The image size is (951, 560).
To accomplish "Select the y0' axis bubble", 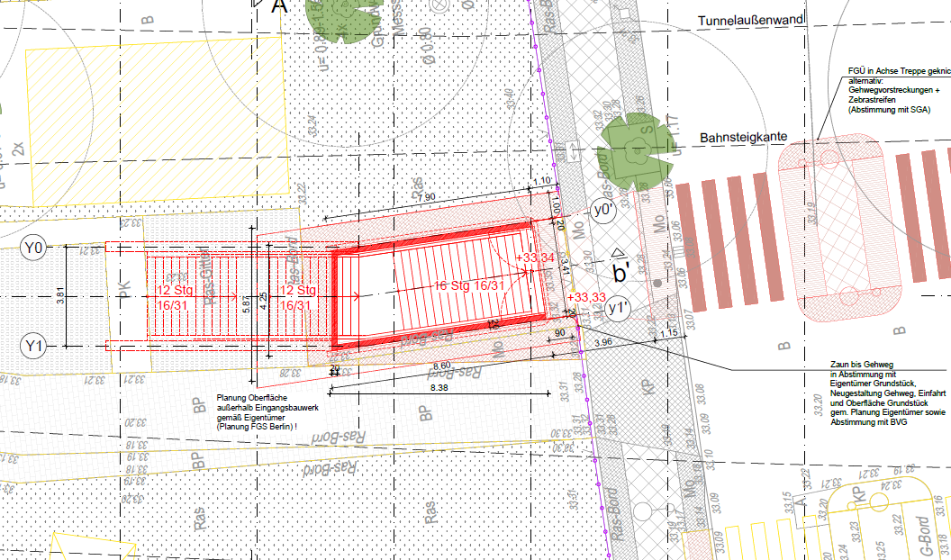I will tap(602, 210).
